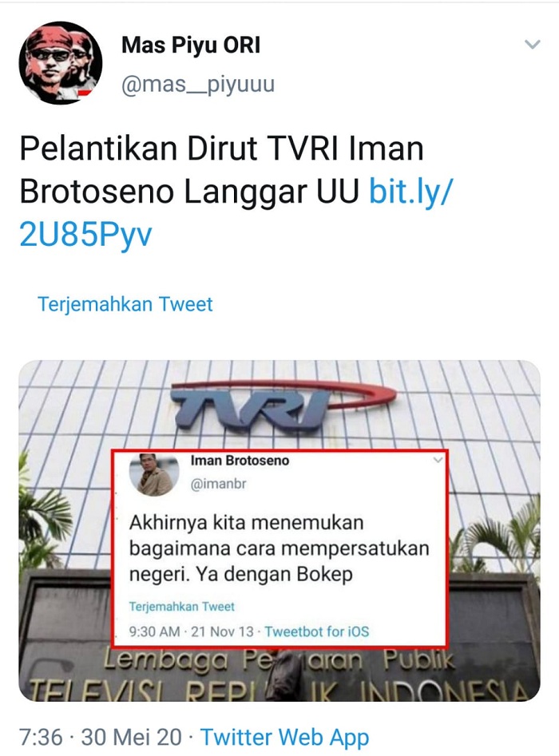Click the 9:30 AM · 21 Nov 13 timestamp
Image resolution: width=559 pixels, height=756 pixels.
[x=191, y=631]
